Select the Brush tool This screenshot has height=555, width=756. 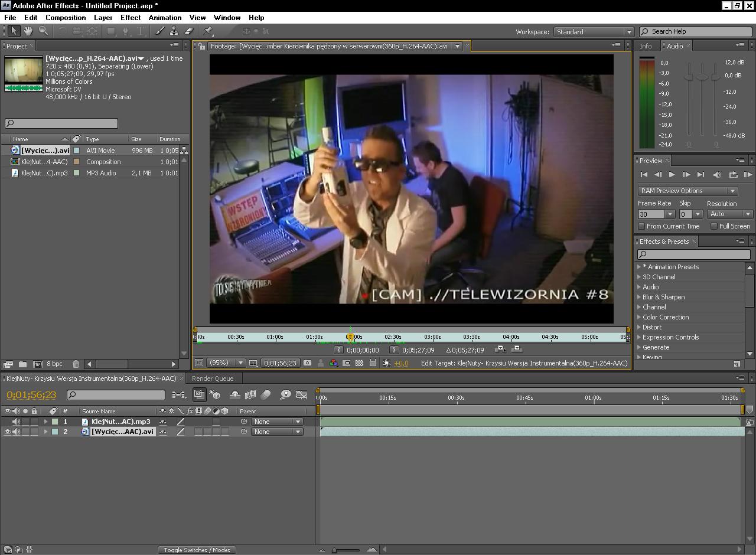click(x=159, y=31)
